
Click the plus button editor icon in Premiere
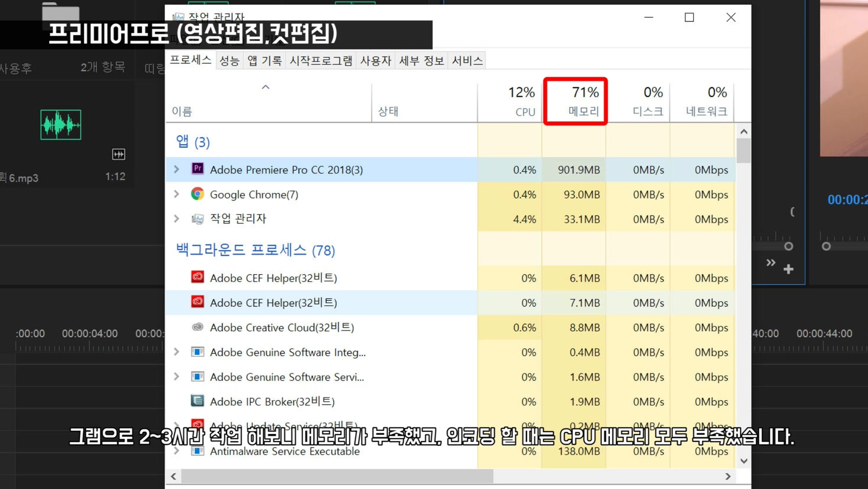click(x=789, y=269)
